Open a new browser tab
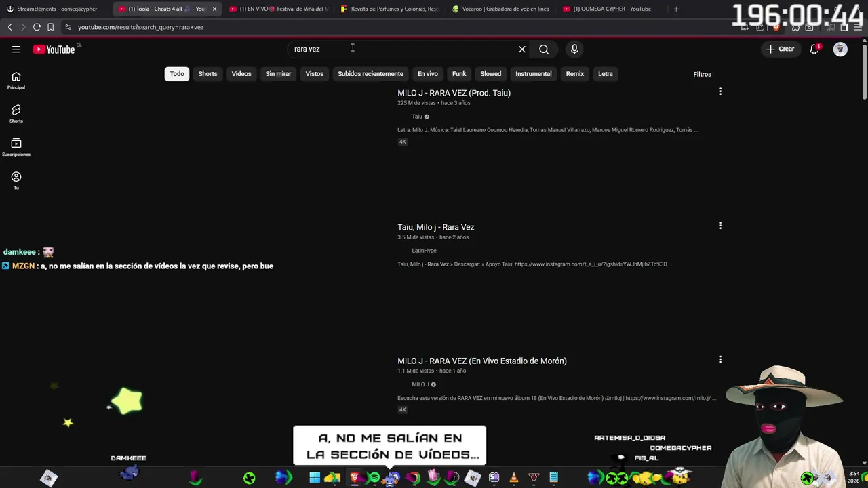868x488 pixels. 676,9
